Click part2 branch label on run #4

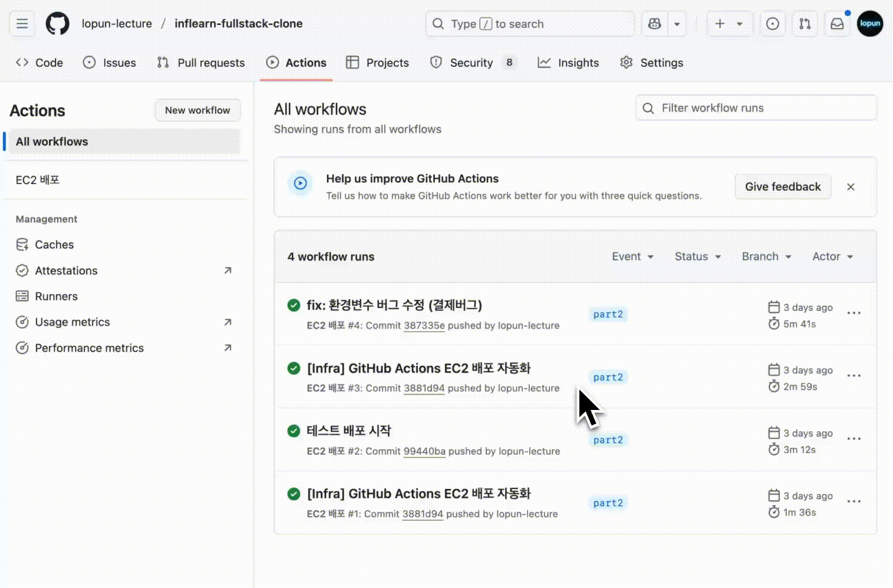point(608,314)
